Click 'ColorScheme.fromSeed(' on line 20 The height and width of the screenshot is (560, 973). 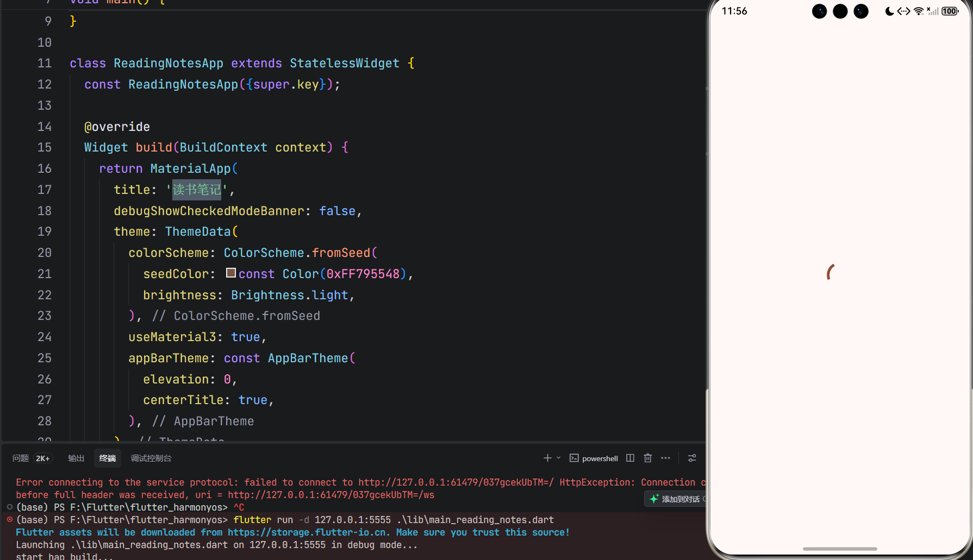tap(301, 253)
